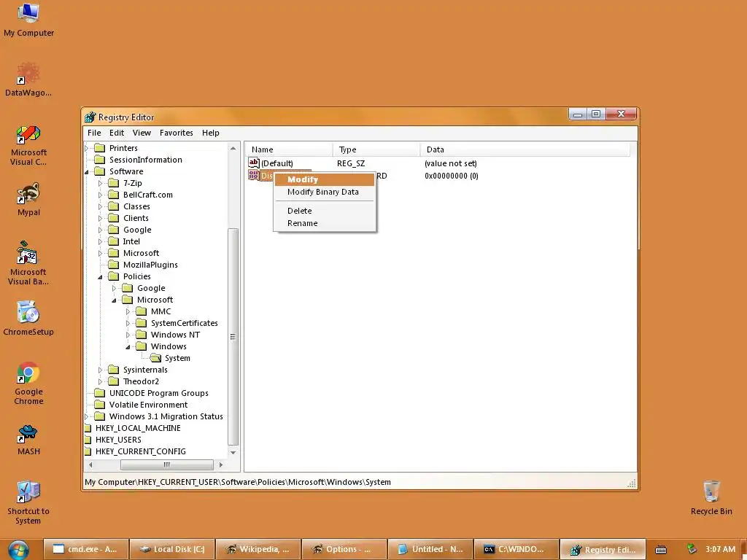This screenshot has height=560, width=747.
Task: Select the HKEY_LOCAL_MACHINE folder icon
Action: pyautogui.click(x=88, y=427)
